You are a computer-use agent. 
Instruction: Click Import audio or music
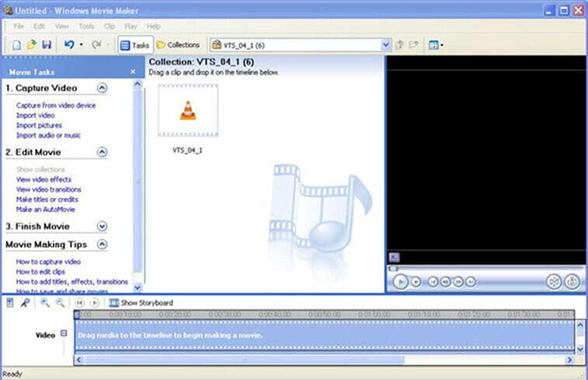tap(48, 135)
